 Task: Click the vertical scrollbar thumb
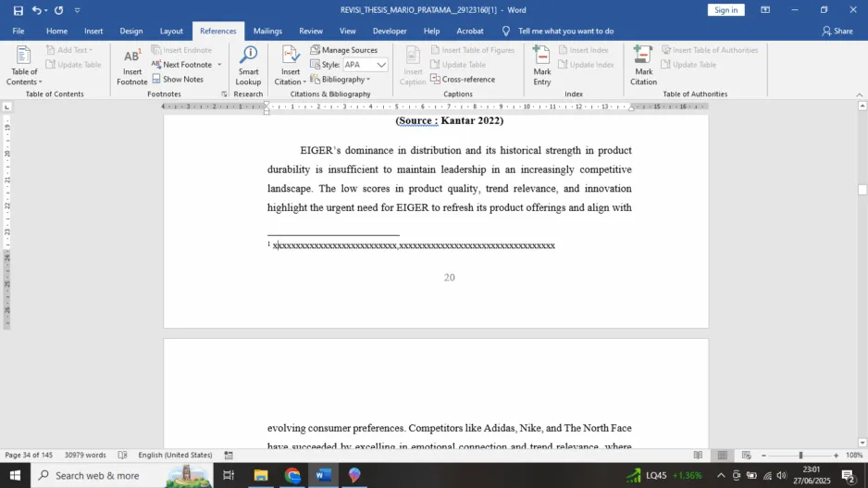click(862, 190)
